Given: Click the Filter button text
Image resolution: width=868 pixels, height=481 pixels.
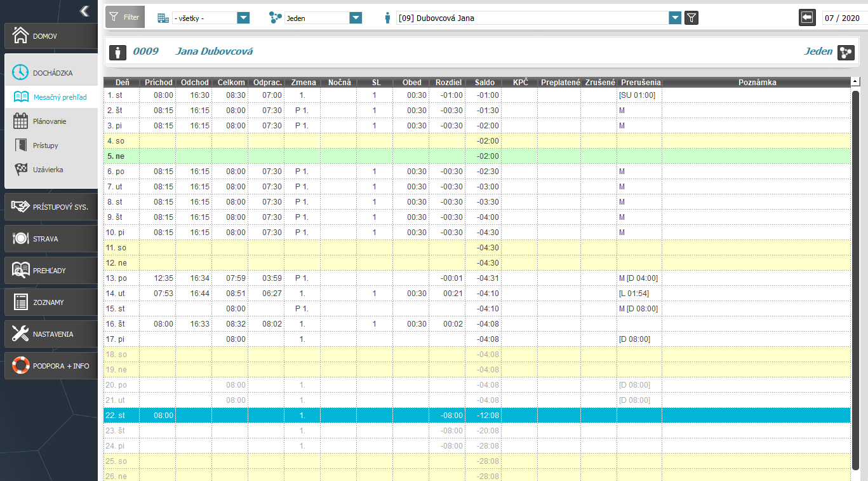Looking at the screenshot, I should 131,18.
